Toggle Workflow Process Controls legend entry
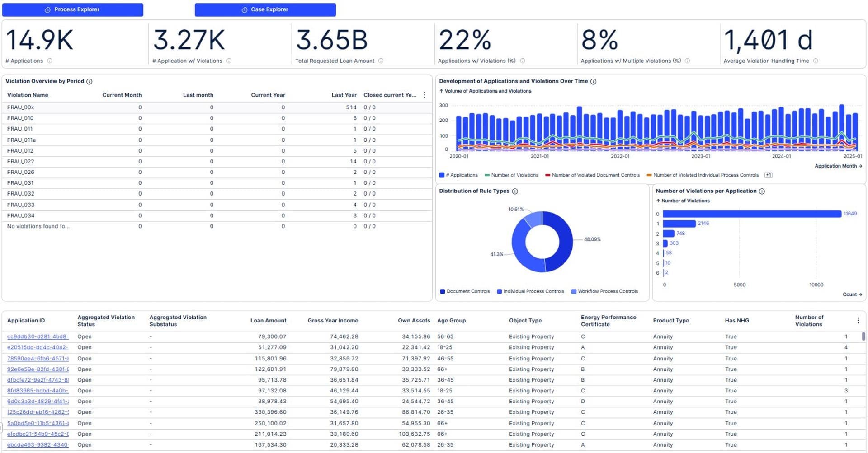 pos(604,292)
